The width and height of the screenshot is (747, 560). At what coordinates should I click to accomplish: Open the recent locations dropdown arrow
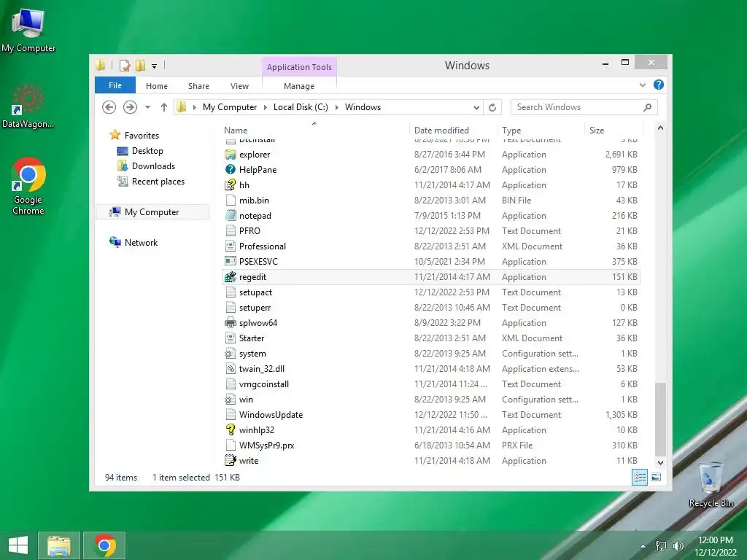tap(147, 107)
